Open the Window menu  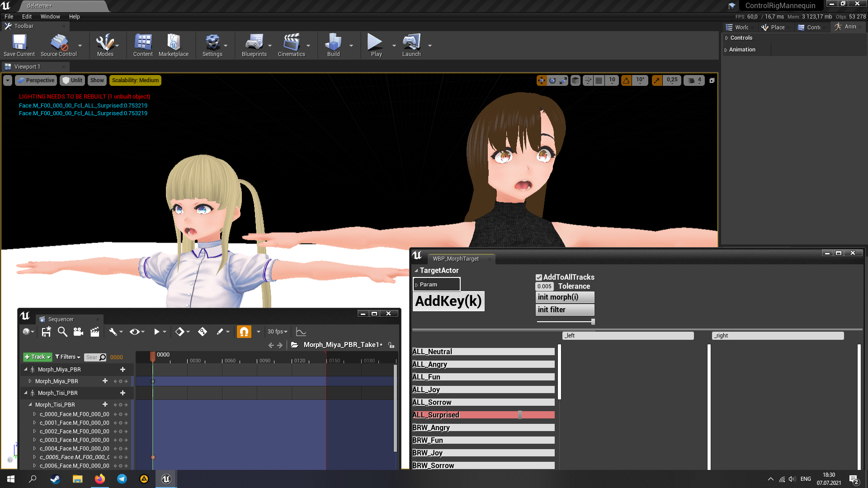pos(50,17)
